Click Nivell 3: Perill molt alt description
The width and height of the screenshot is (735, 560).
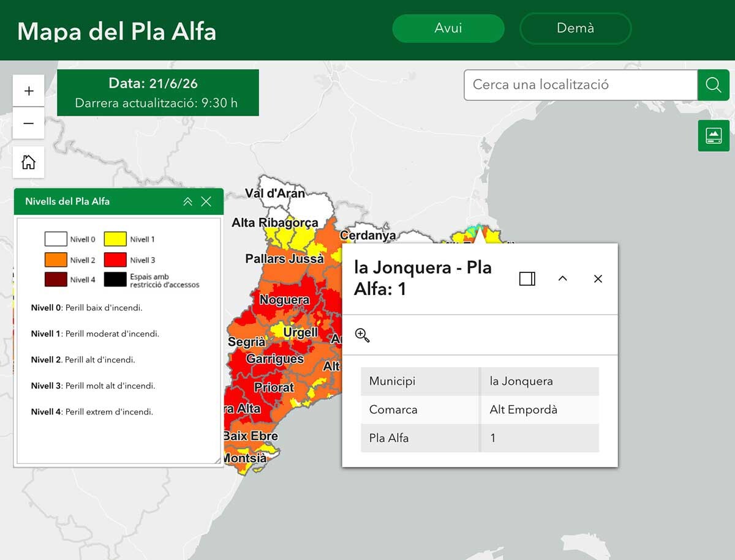93,386
